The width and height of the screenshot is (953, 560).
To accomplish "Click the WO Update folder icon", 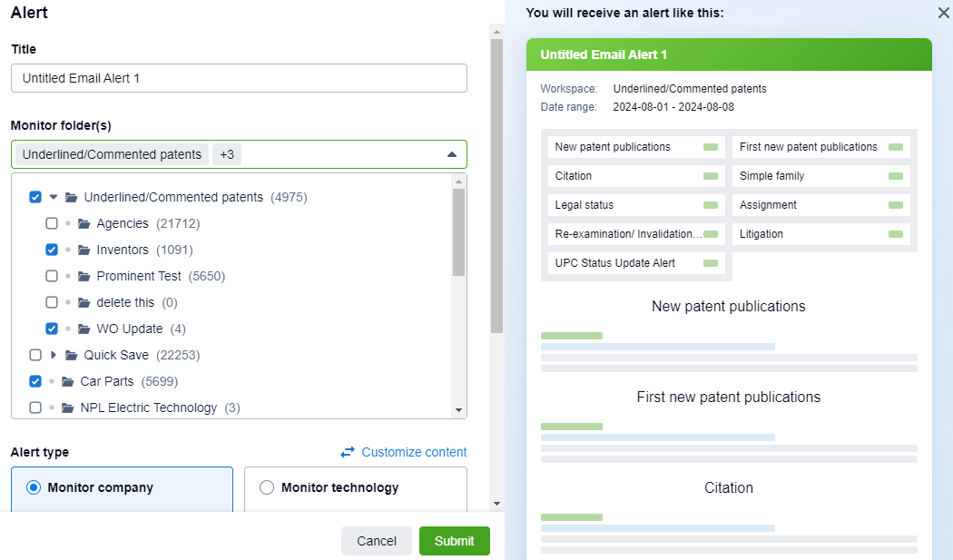I will coord(84,329).
